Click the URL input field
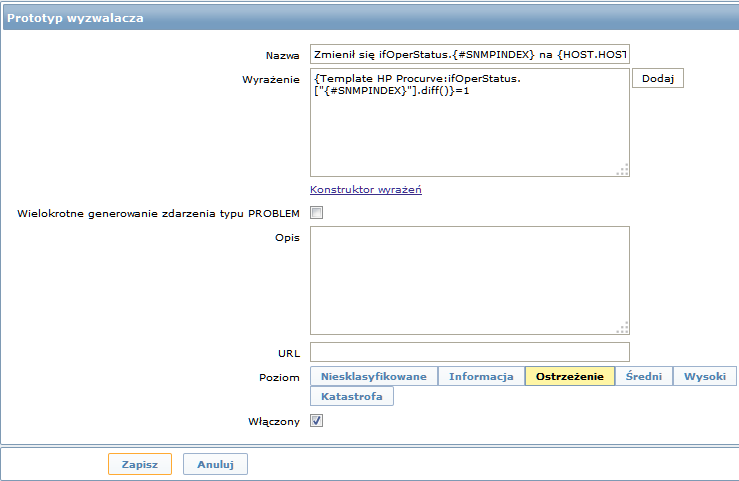This screenshot has width=739, height=481. (469, 352)
